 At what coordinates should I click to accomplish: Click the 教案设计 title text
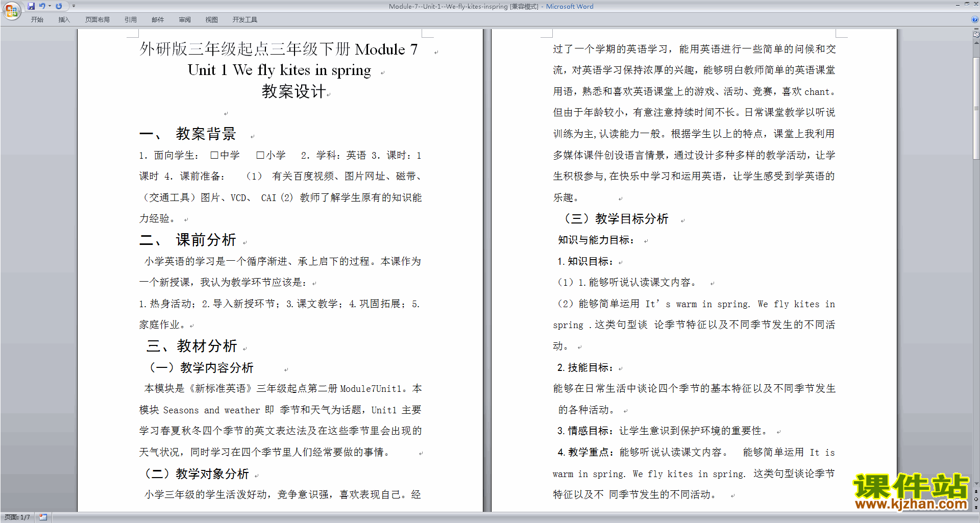pos(293,91)
